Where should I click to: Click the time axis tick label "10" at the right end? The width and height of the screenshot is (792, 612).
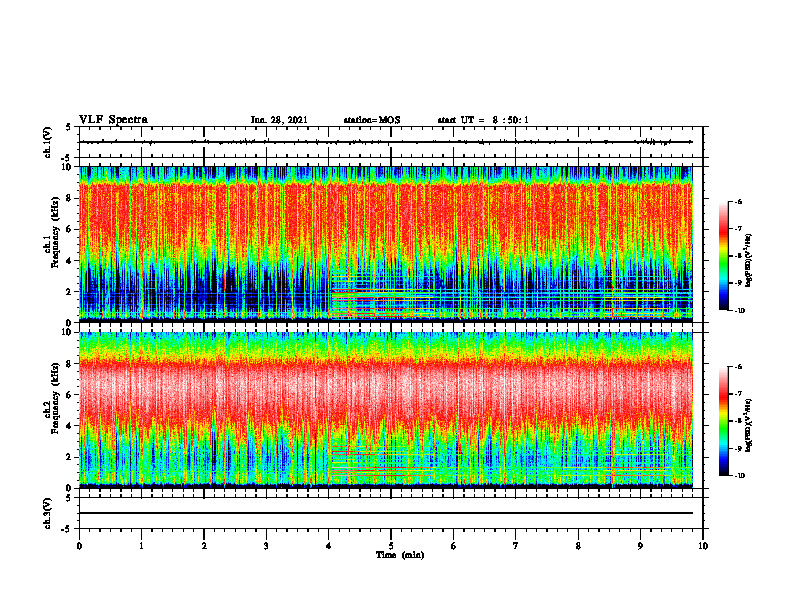[x=703, y=546]
